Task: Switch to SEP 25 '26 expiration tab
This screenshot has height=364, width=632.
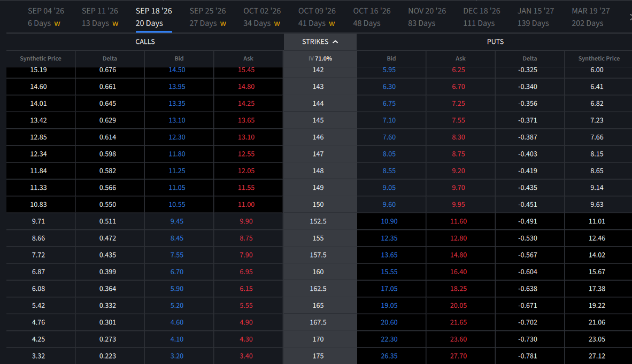Action: tap(207, 17)
